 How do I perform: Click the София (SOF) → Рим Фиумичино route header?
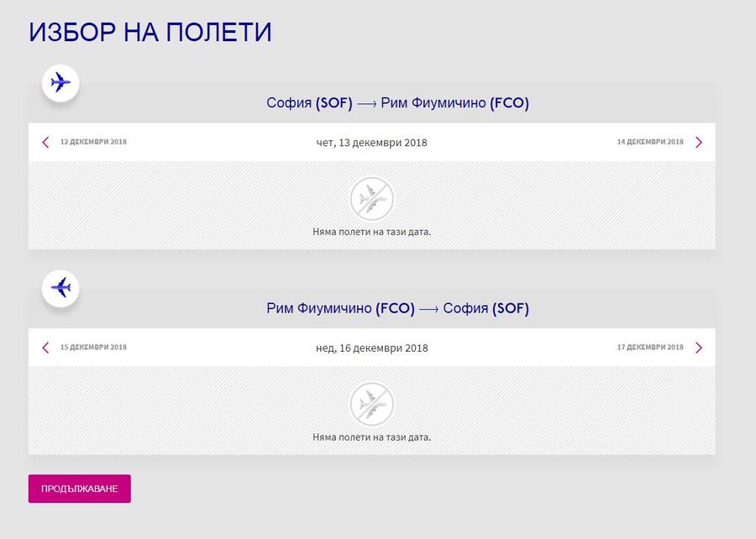pyautogui.click(x=398, y=103)
